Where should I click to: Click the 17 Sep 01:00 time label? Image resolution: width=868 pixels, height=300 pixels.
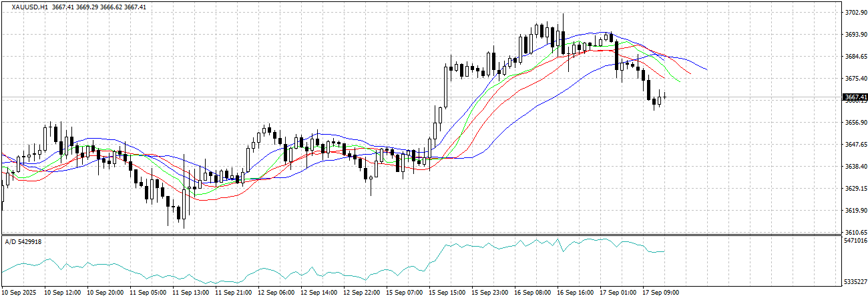(617, 293)
